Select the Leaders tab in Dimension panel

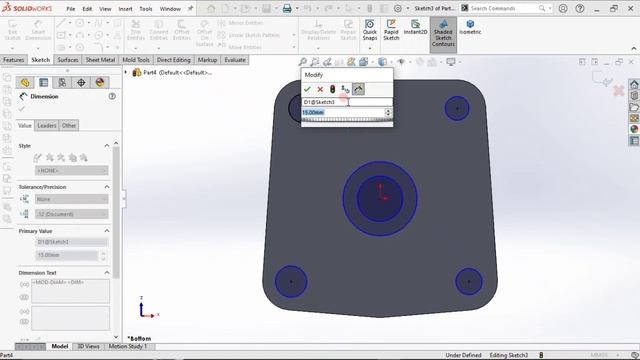click(x=47, y=125)
